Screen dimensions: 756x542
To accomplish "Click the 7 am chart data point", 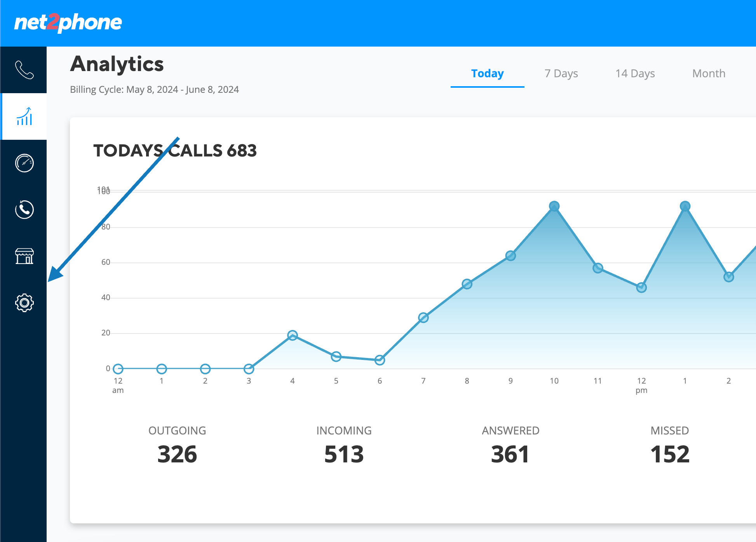I will (x=423, y=318).
